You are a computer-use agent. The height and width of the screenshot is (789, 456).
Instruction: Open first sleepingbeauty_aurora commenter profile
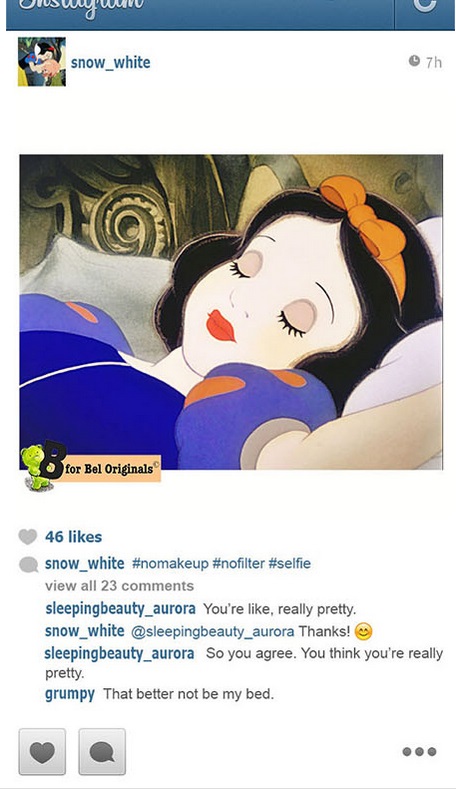(120, 609)
